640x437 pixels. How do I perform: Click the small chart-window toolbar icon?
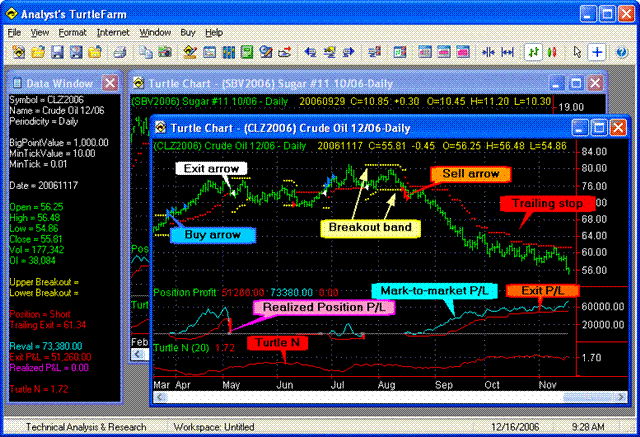click(x=209, y=52)
